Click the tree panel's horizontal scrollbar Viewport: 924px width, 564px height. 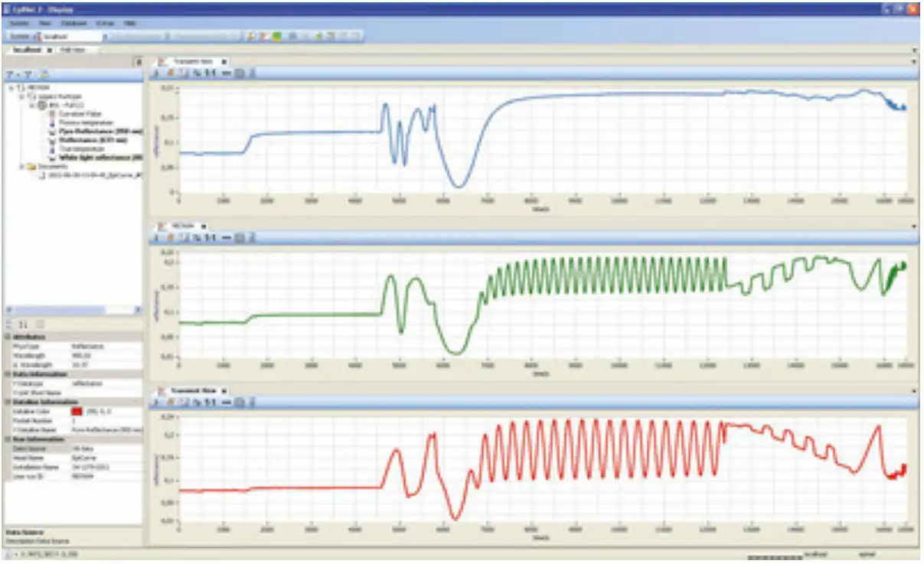(73, 310)
